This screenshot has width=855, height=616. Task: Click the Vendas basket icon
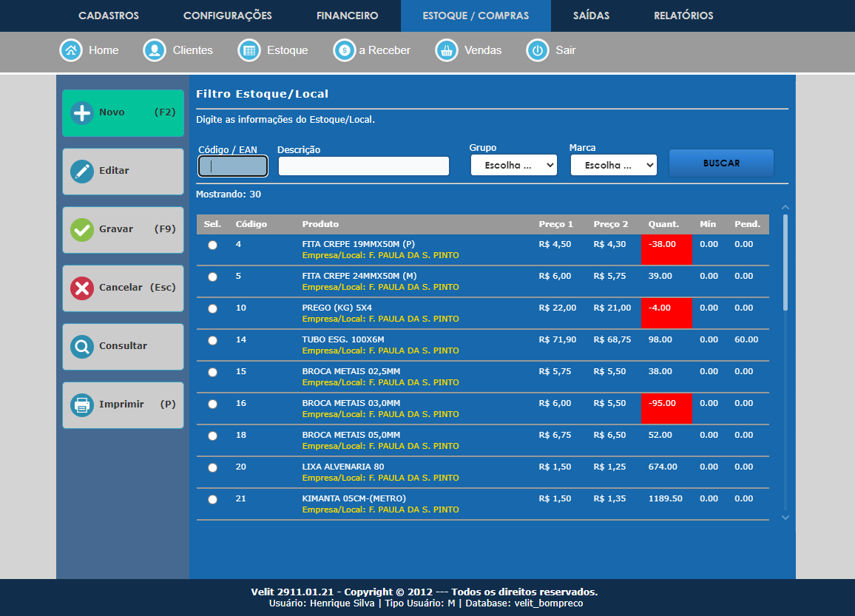[x=447, y=50]
